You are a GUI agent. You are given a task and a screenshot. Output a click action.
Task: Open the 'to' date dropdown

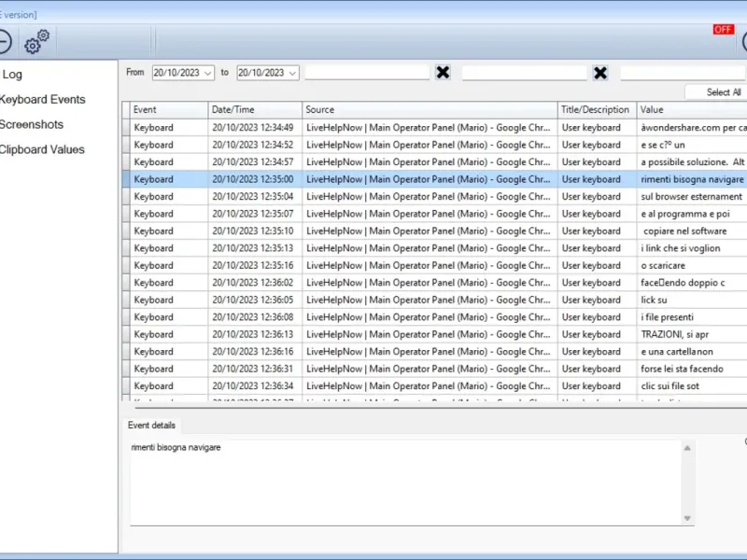(x=292, y=73)
